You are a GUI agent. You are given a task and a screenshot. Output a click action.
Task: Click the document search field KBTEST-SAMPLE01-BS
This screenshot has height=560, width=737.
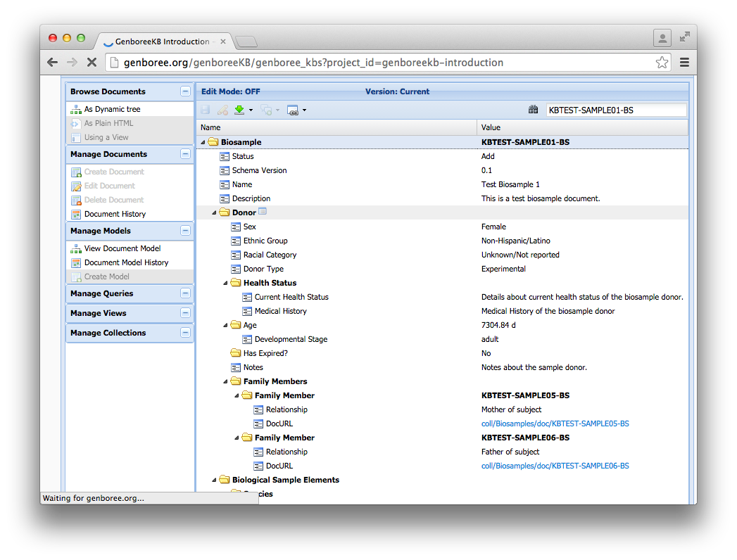point(616,110)
